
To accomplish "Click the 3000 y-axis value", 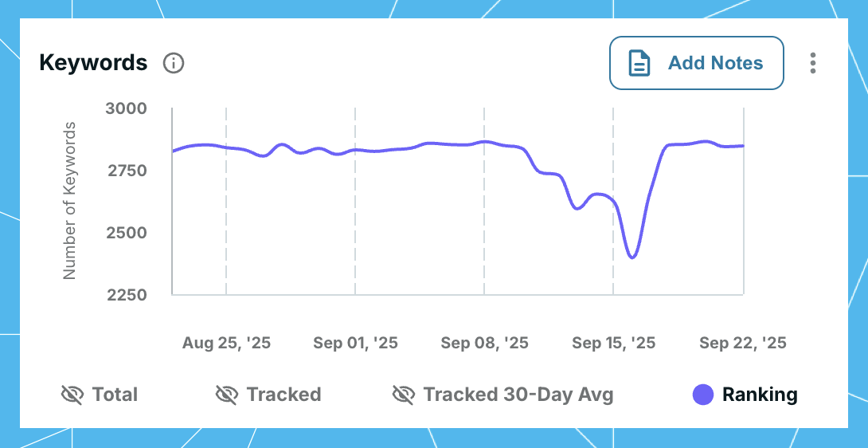I will (x=126, y=108).
